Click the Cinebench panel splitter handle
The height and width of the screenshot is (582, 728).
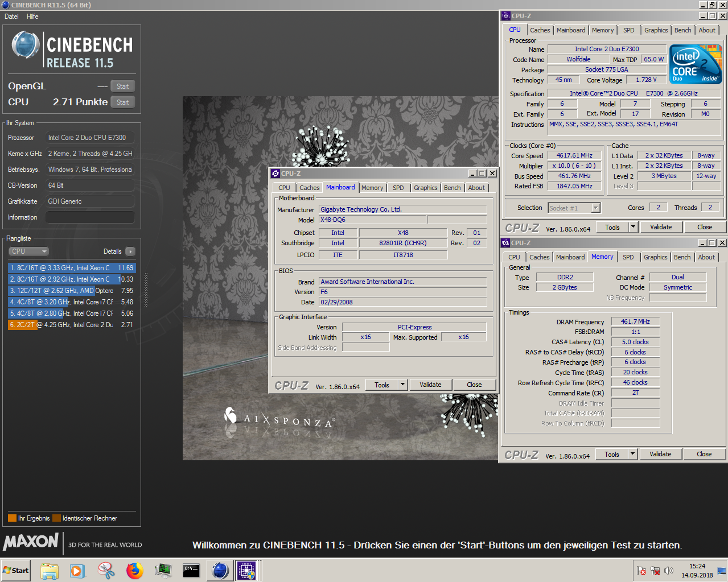click(x=146, y=291)
